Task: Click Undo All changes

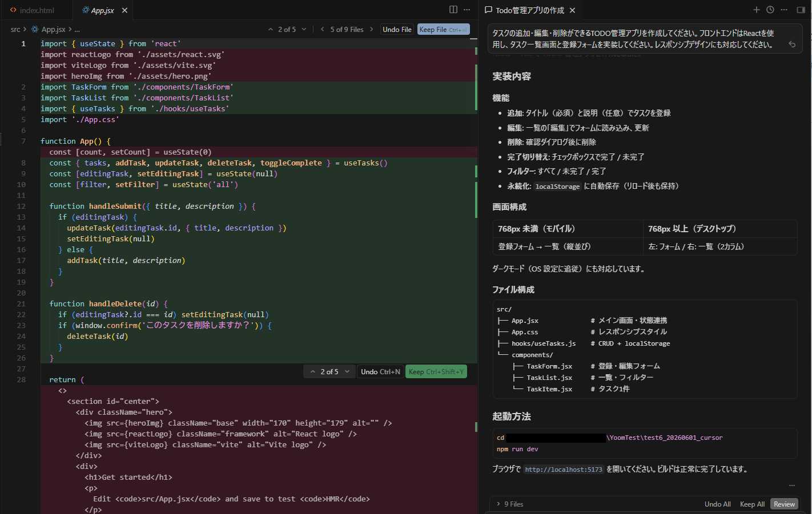Action: pyautogui.click(x=717, y=504)
